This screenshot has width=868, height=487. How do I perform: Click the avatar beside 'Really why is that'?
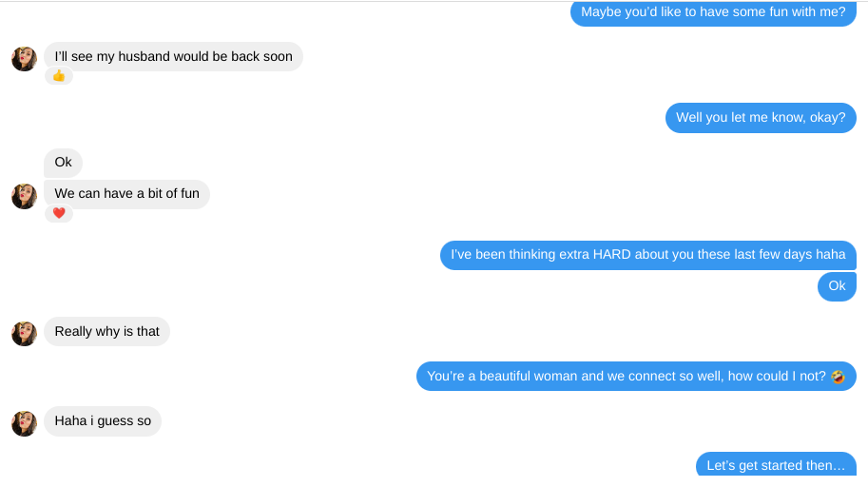coord(25,334)
